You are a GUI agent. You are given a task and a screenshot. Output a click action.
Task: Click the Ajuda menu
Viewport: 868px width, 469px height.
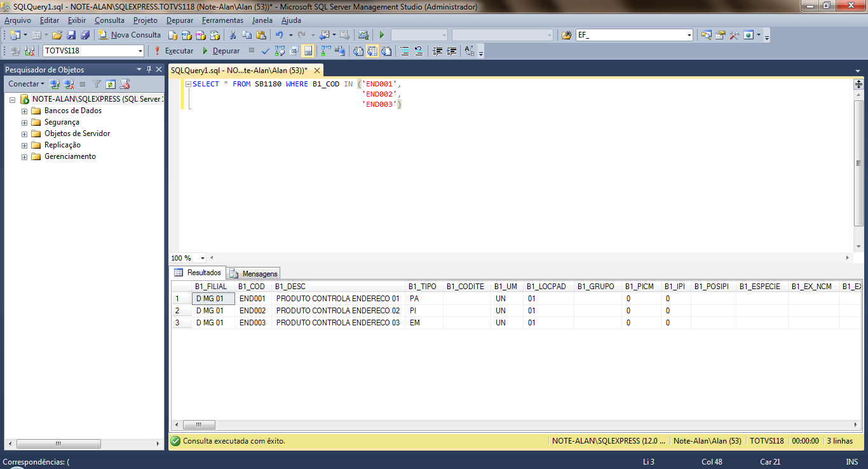point(291,20)
